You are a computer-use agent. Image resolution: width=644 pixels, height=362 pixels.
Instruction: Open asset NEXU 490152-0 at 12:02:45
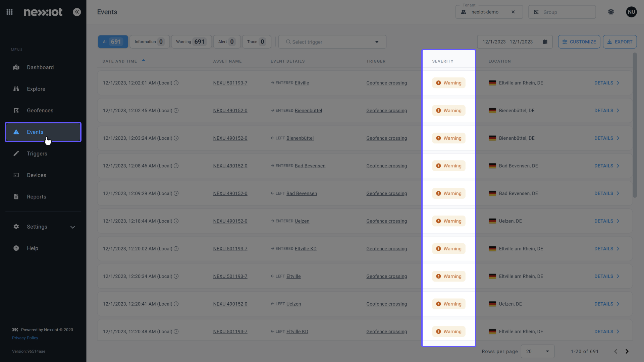coord(230,111)
